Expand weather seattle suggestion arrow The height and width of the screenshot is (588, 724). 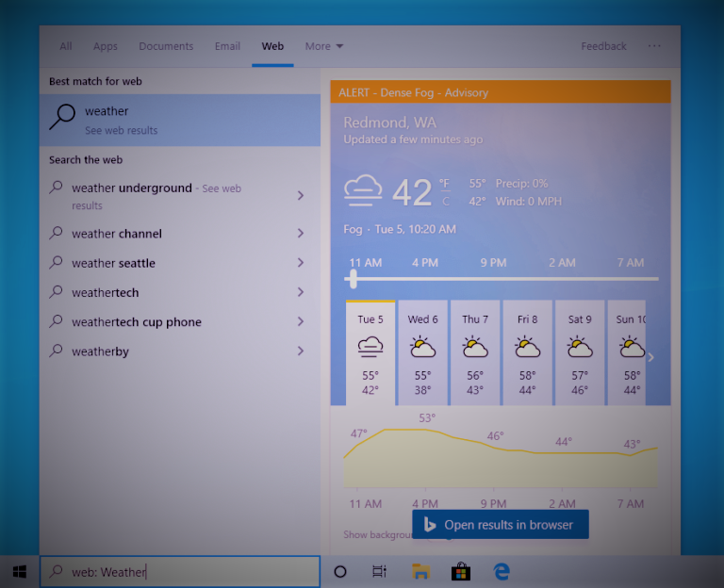tap(301, 263)
